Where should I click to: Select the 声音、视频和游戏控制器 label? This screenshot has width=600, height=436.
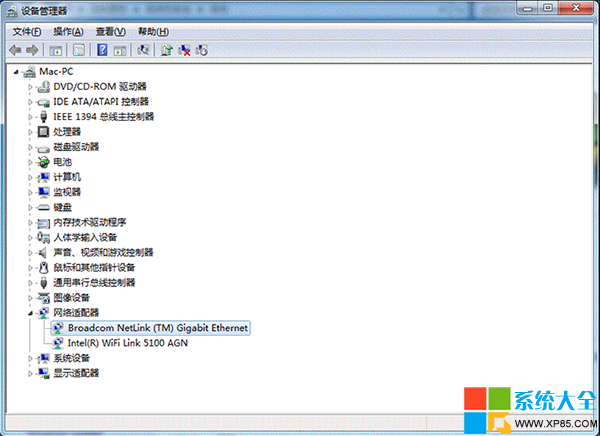[103, 253]
